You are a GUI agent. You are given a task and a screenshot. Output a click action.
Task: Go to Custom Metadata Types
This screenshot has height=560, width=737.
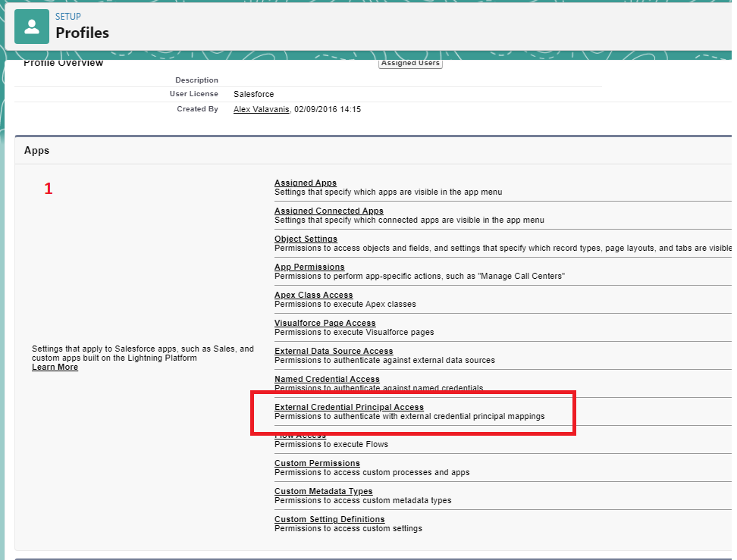pyautogui.click(x=323, y=491)
